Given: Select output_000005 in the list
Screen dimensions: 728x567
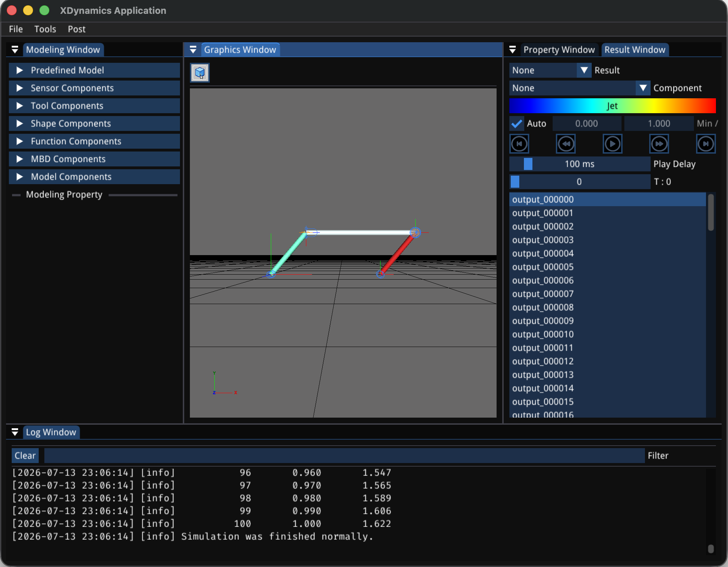Looking at the screenshot, I should (608, 267).
